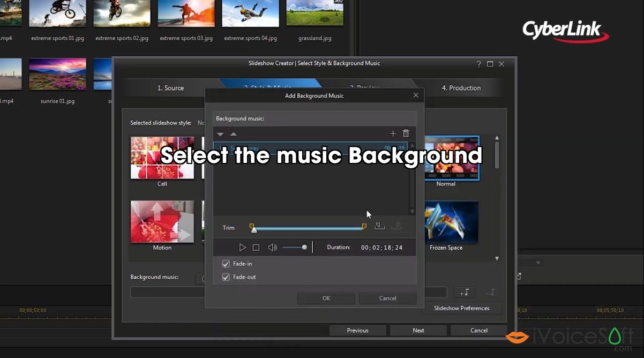Choose the Cell slideshow style
The height and width of the screenshot is (358, 644).
pyautogui.click(x=162, y=158)
